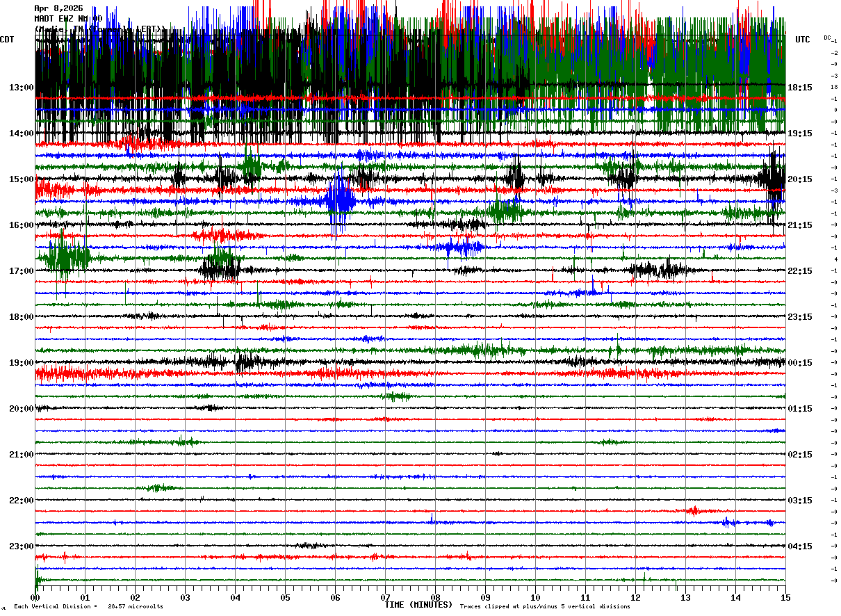
Task: Click the 02:15 UTC row label
Action: [x=800, y=455]
